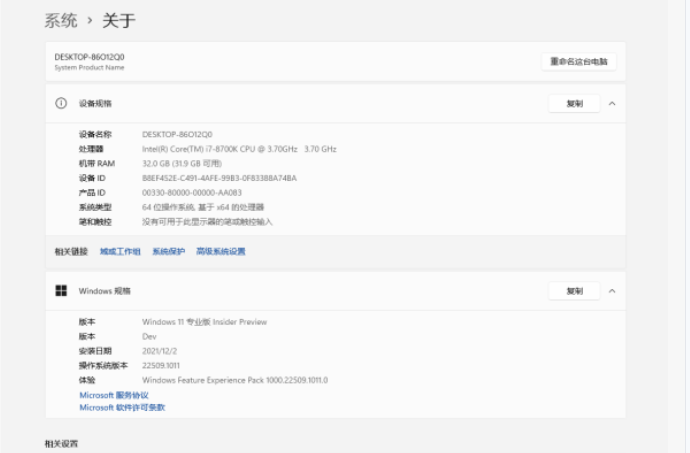
Task: Click the 重命名这台电脑 button
Action: [579, 62]
